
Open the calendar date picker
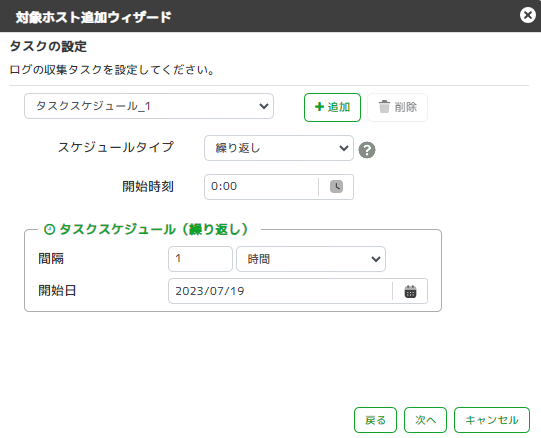pyautogui.click(x=410, y=291)
